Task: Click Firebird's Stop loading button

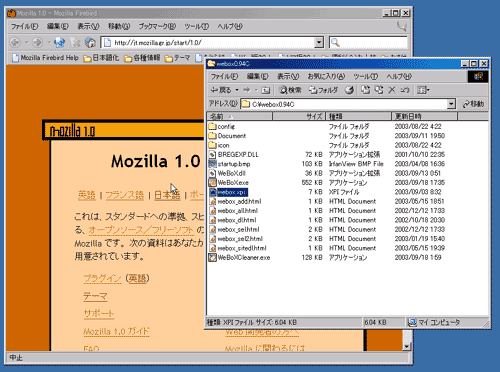Action: 75,42
